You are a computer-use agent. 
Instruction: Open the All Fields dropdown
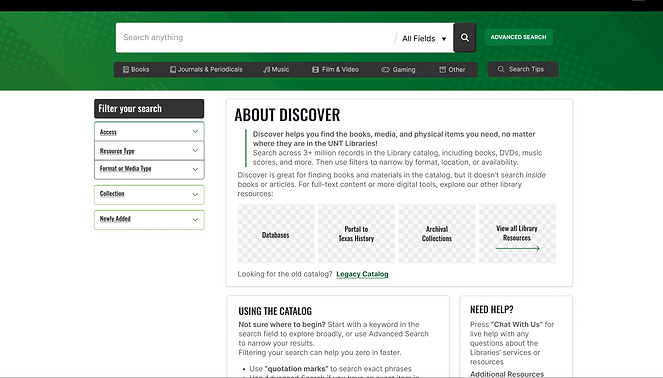(x=424, y=38)
